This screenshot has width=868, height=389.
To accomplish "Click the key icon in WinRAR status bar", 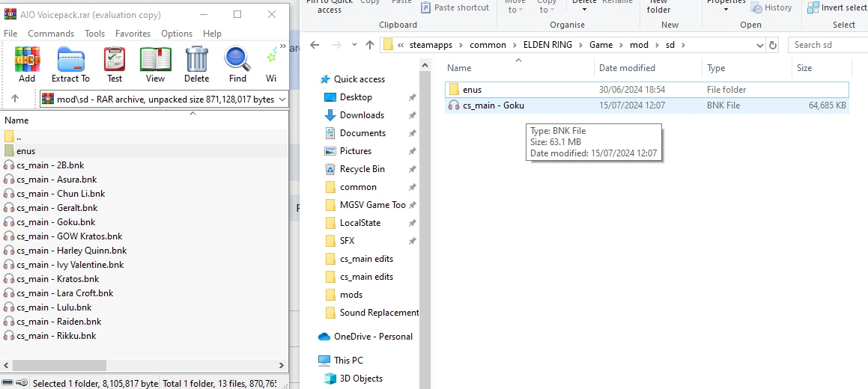I will 22,382.
